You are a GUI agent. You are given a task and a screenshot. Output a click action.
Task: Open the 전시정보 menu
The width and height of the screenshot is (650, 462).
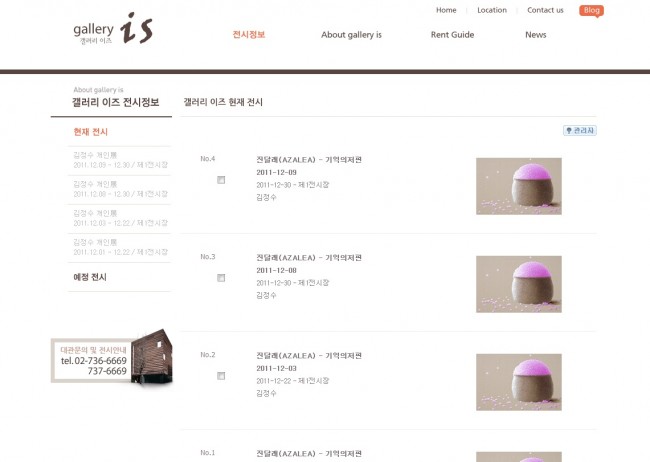click(249, 34)
